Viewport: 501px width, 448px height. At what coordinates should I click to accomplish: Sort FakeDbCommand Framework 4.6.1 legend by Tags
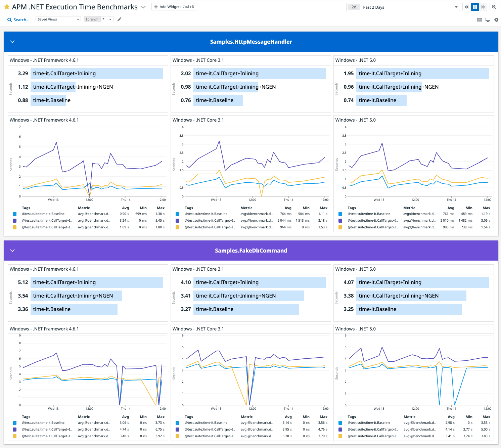tap(26, 417)
